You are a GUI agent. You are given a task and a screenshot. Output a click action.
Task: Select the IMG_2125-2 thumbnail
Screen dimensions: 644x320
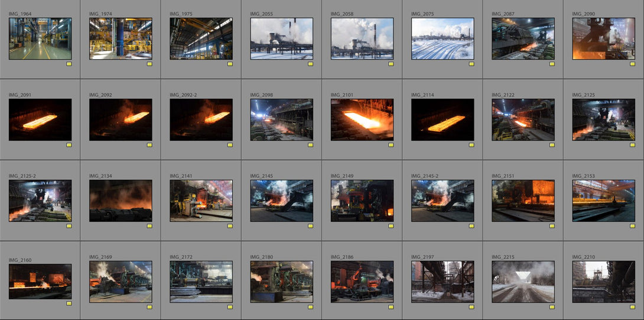[40, 201]
